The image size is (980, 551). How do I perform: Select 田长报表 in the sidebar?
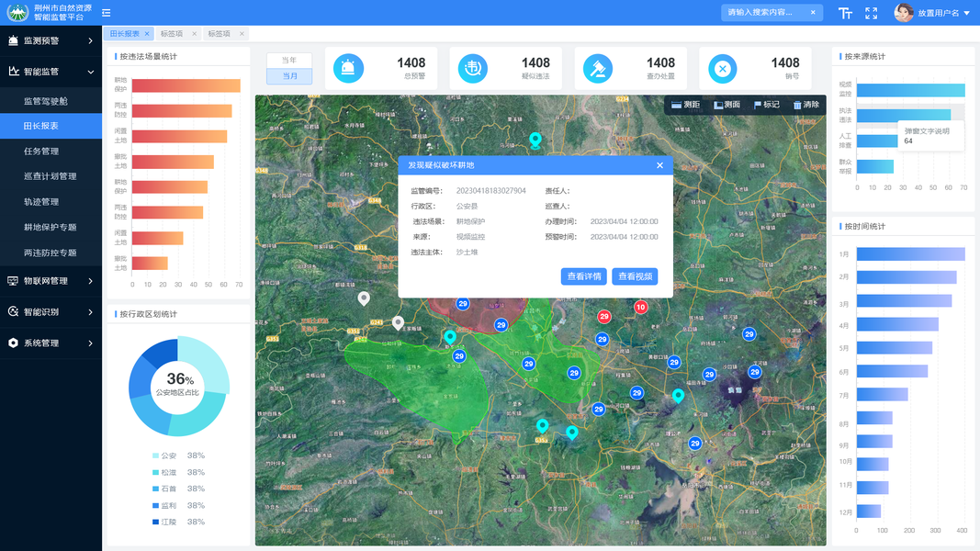point(51,126)
